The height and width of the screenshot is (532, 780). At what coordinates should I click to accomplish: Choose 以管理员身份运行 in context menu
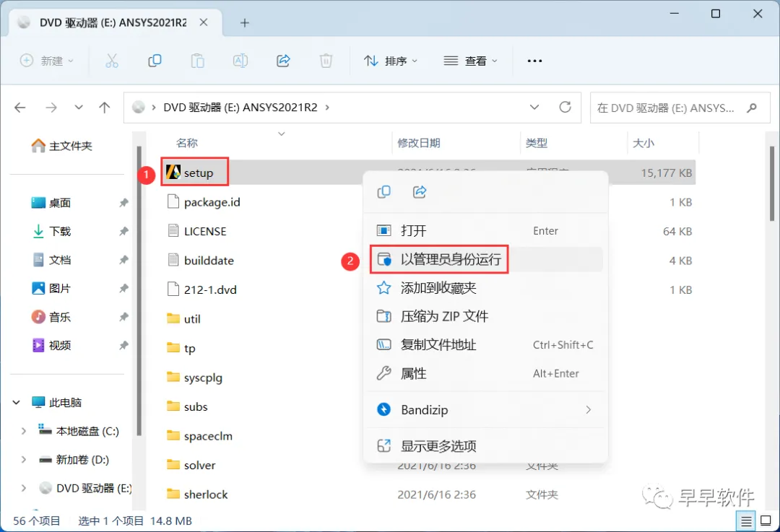(485, 259)
